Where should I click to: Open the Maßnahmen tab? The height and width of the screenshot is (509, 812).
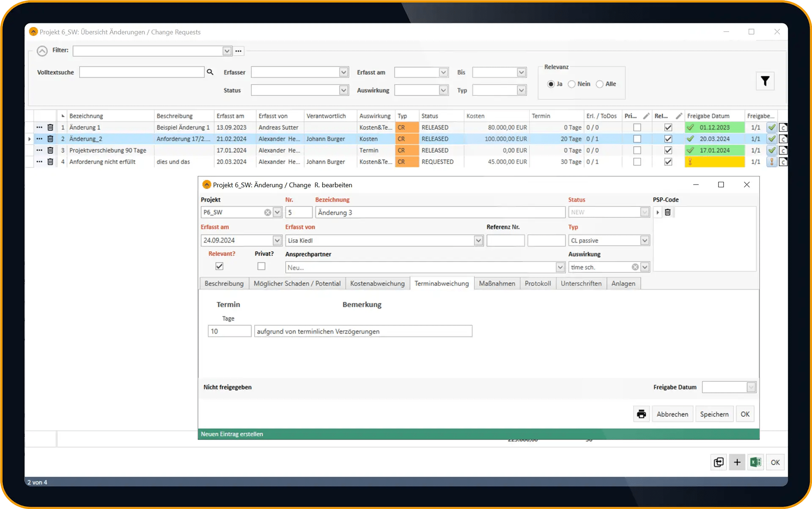point(497,284)
